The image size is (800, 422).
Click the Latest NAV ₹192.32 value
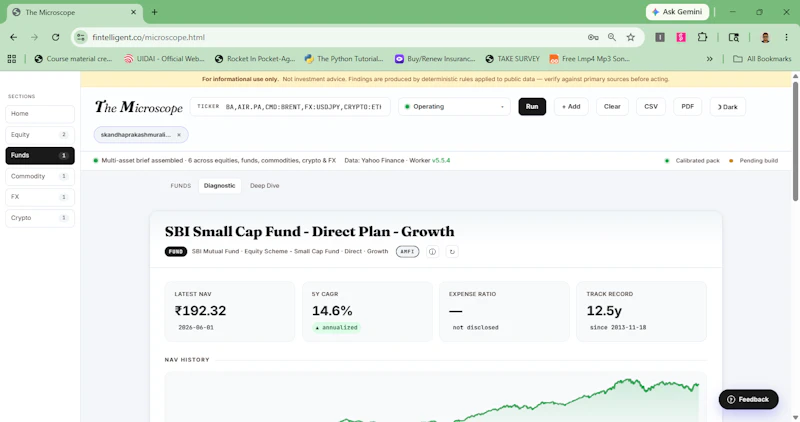[201, 311]
